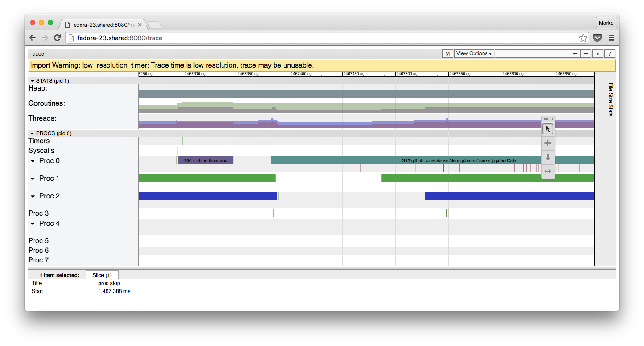The height and width of the screenshot is (346, 644).
Task: Select the G34 runtime.timerproc slice
Action: point(205,160)
